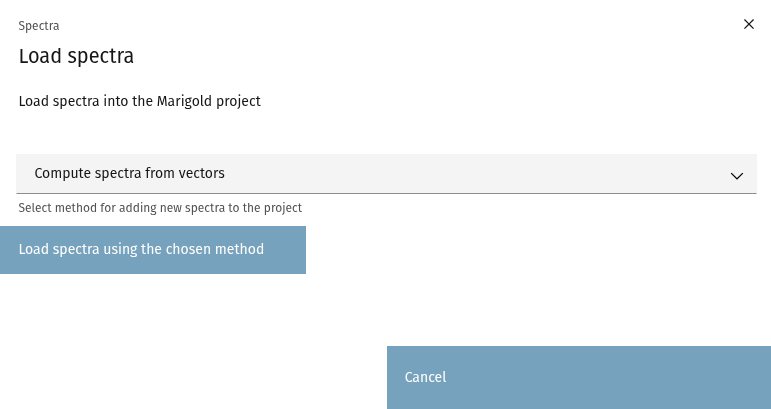Show method options via the chevron
771x409 pixels.
(737, 175)
